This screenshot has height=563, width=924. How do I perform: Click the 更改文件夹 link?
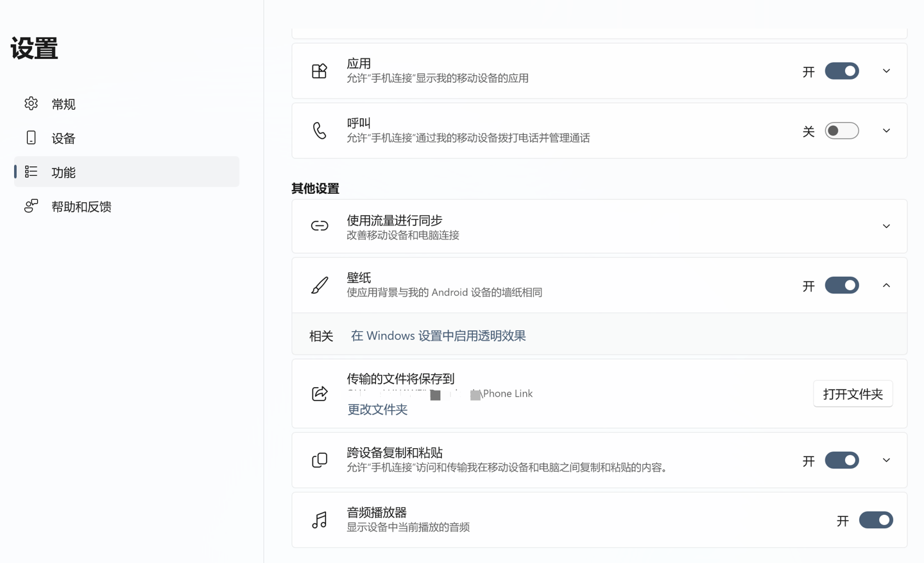[377, 410]
